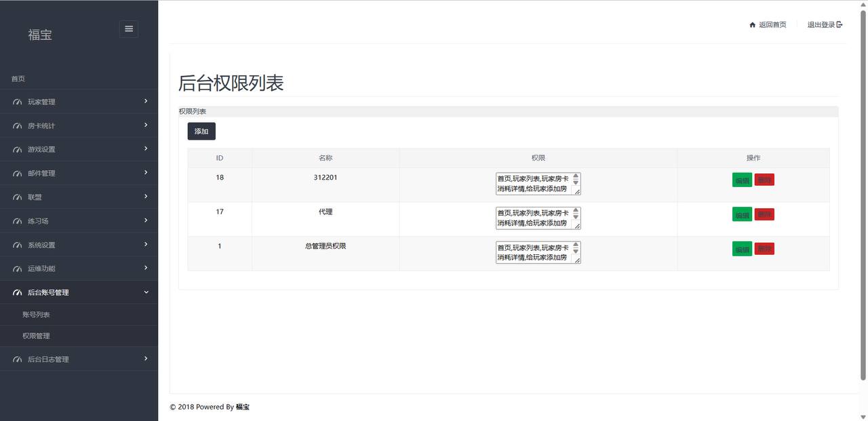
Task: Focus the permissions textarea for 312201
Action: click(538, 184)
